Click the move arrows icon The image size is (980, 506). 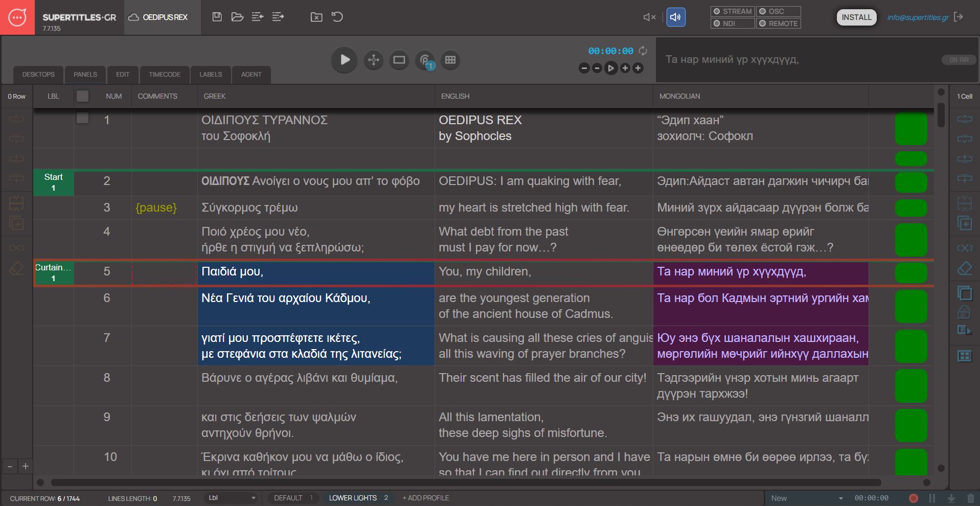coord(374,60)
